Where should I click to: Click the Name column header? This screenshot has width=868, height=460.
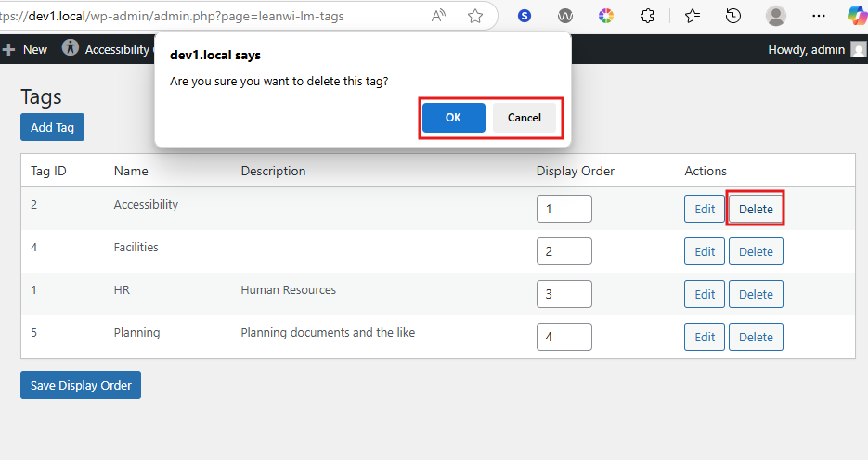(131, 171)
